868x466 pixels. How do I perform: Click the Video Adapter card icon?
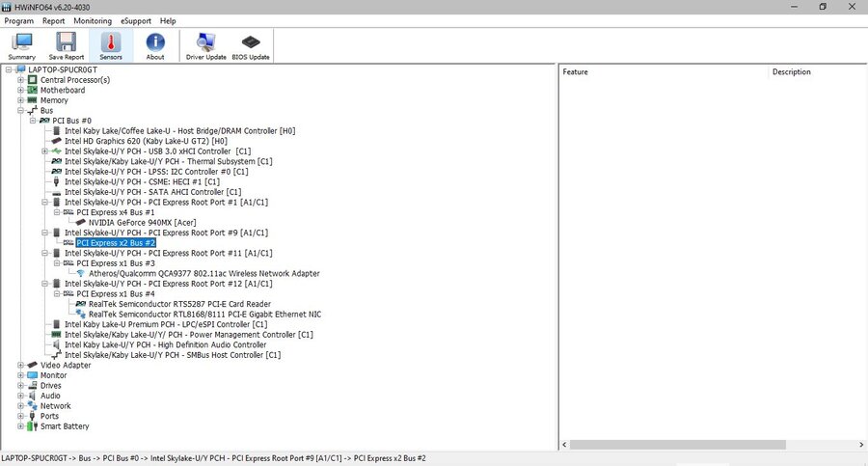[x=33, y=365]
